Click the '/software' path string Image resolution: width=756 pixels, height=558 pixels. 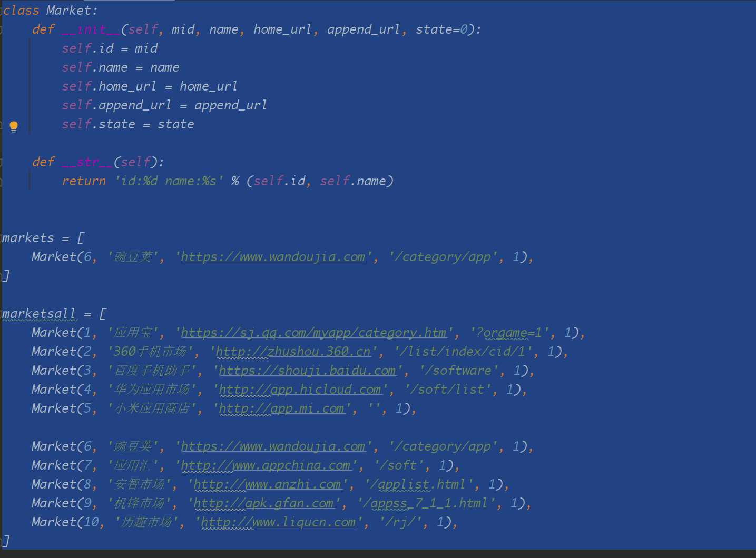[x=458, y=371]
